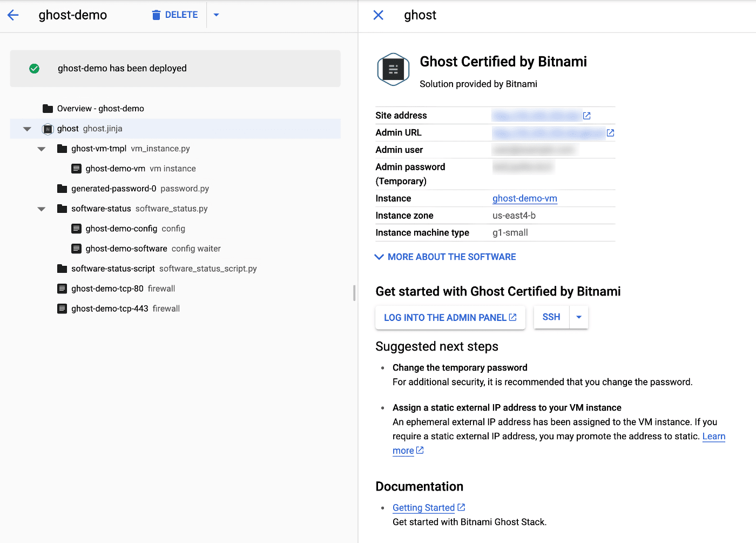
Task: Click the Getting Started external link icon
Action: click(461, 507)
